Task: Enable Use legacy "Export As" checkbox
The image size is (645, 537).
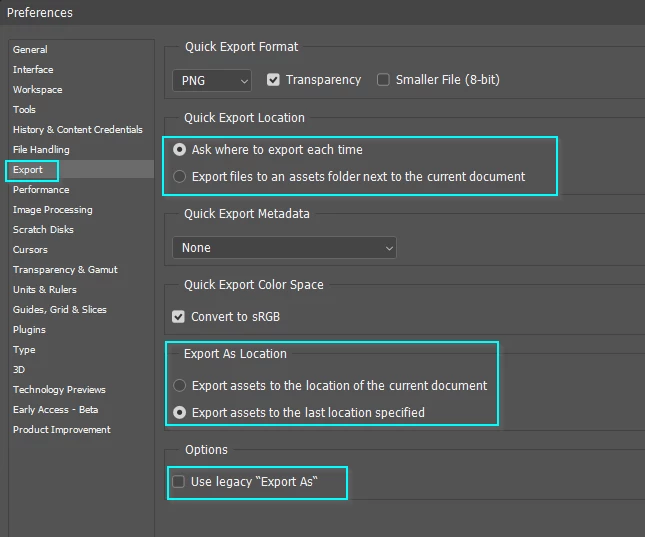Action: pos(179,482)
